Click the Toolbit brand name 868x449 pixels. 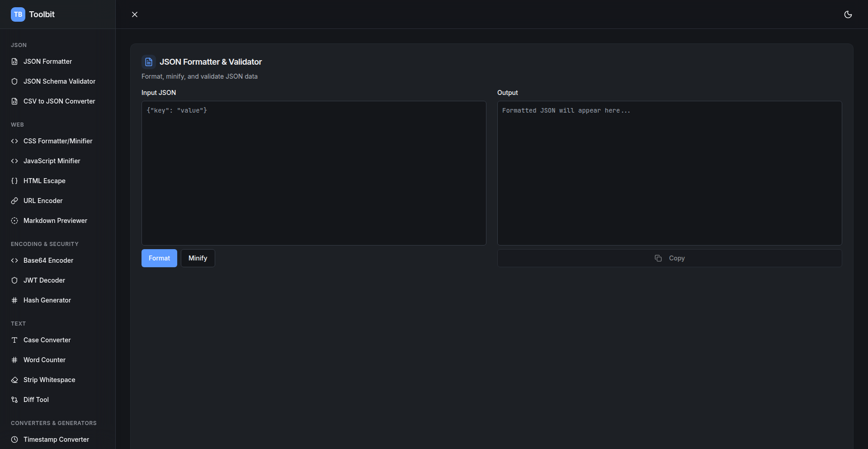tap(42, 14)
